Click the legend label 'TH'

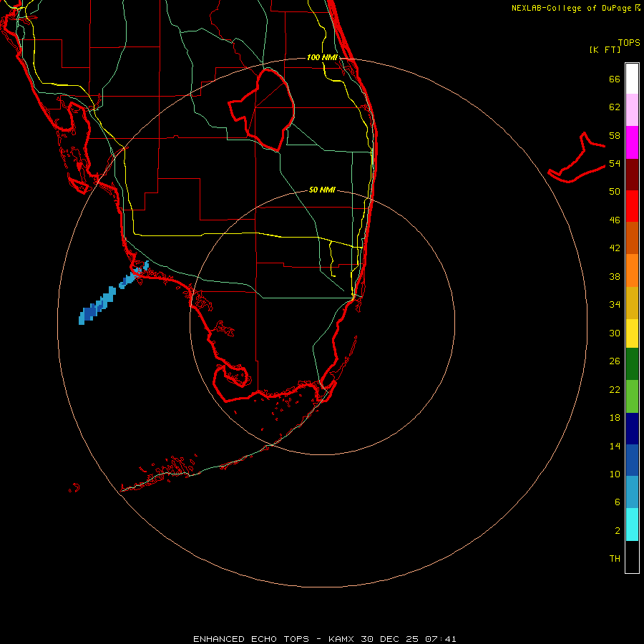pos(615,558)
